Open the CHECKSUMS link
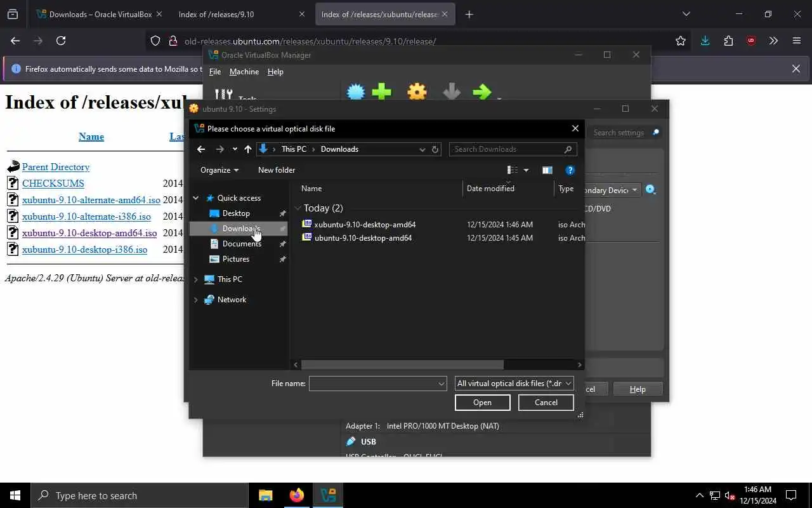 tap(53, 184)
